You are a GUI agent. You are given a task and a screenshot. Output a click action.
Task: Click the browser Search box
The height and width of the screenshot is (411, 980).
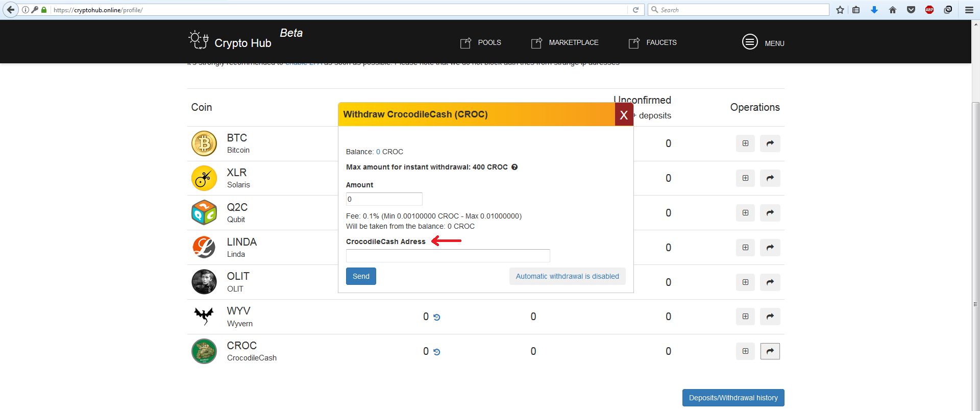pyautogui.click(x=739, y=10)
